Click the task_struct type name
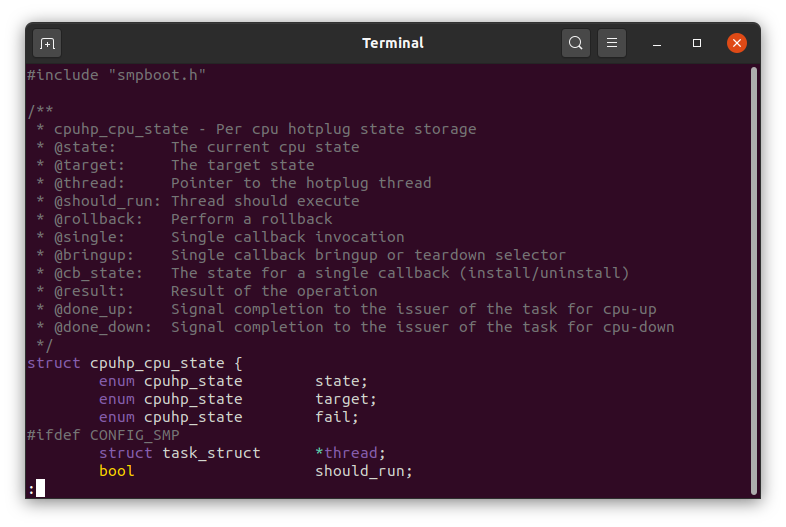 pos(211,453)
